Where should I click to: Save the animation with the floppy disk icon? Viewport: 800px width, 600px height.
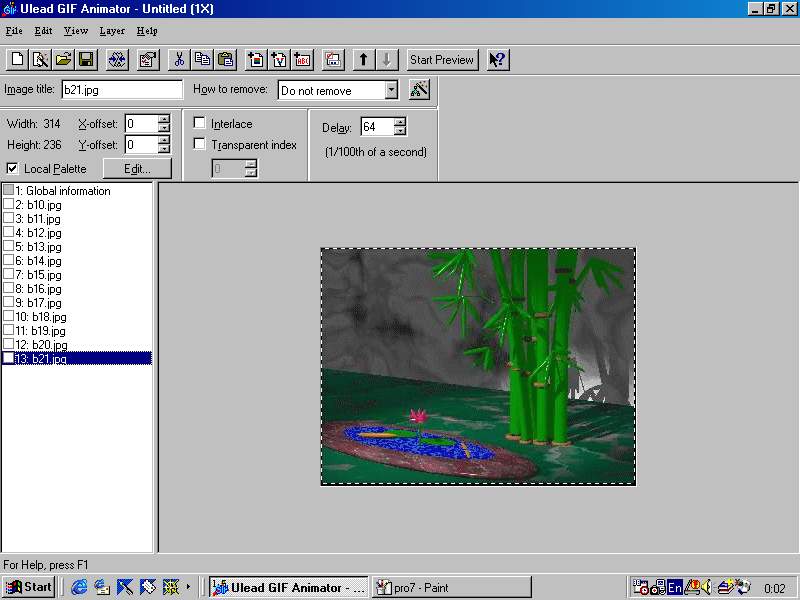(x=86, y=60)
